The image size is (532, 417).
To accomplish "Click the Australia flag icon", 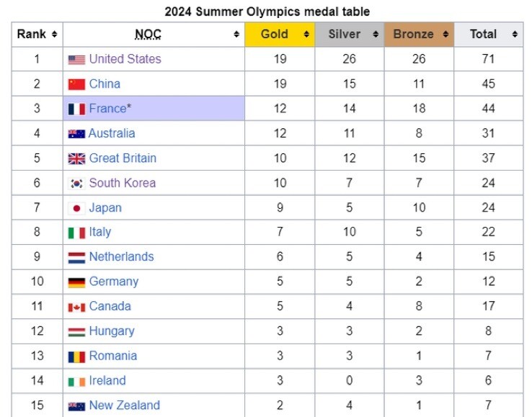I will tap(76, 134).
